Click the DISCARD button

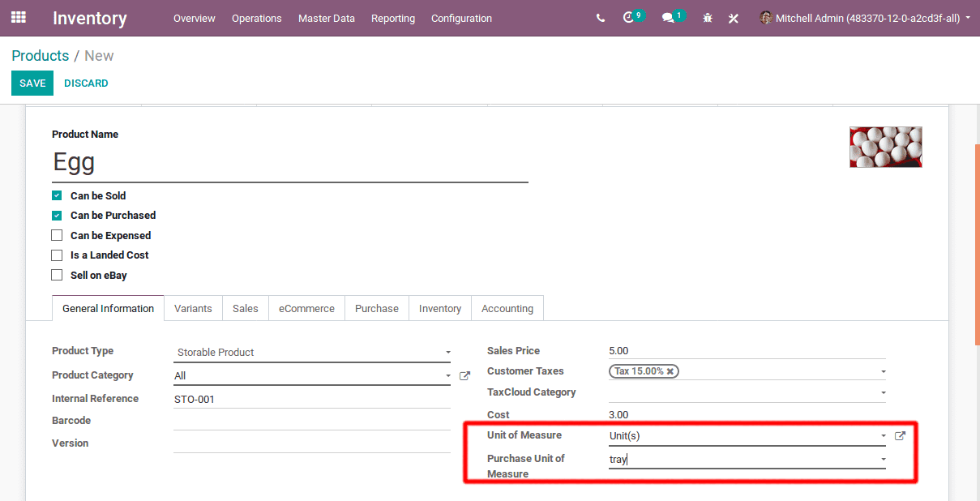tap(86, 83)
